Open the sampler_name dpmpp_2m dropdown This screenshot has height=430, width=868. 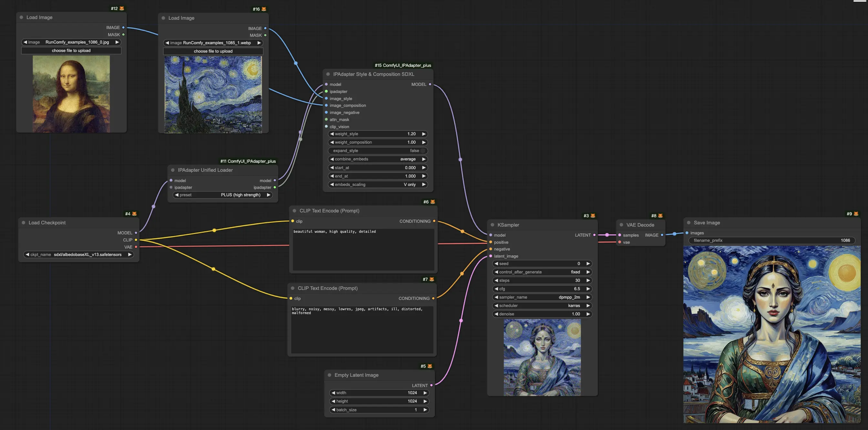(x=542, y=297)
